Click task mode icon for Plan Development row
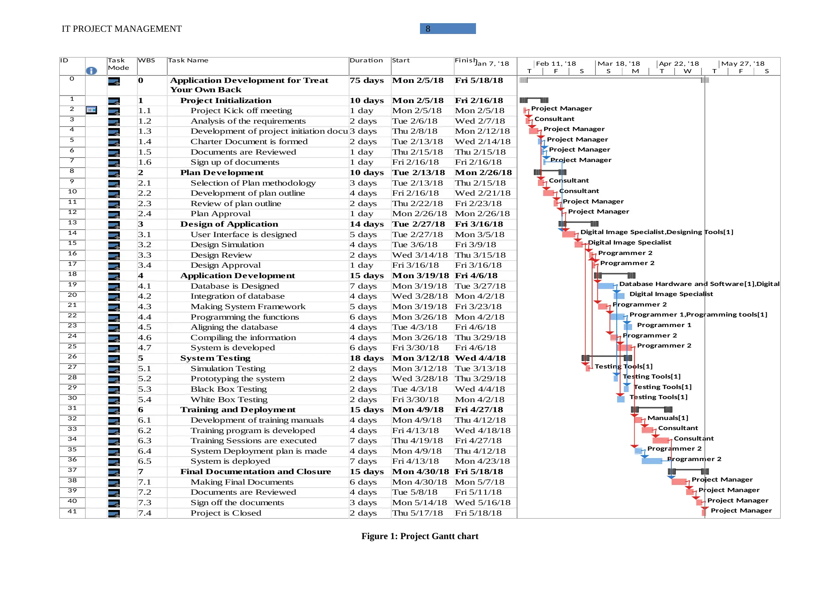The height and width of the screenshot is (616, 840). pyautogui.click(x=114, y=173)
